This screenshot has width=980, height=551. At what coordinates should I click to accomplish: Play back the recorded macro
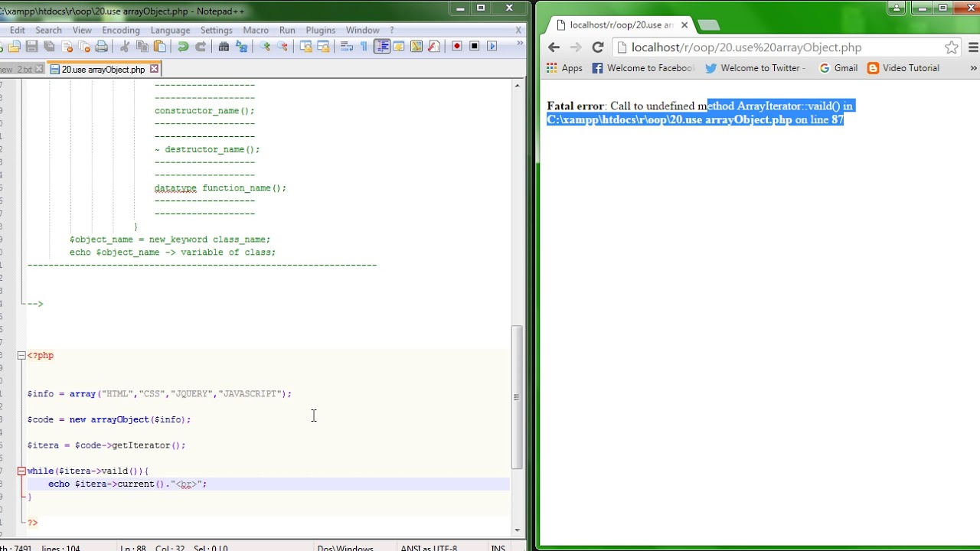[x=492, y=46]
